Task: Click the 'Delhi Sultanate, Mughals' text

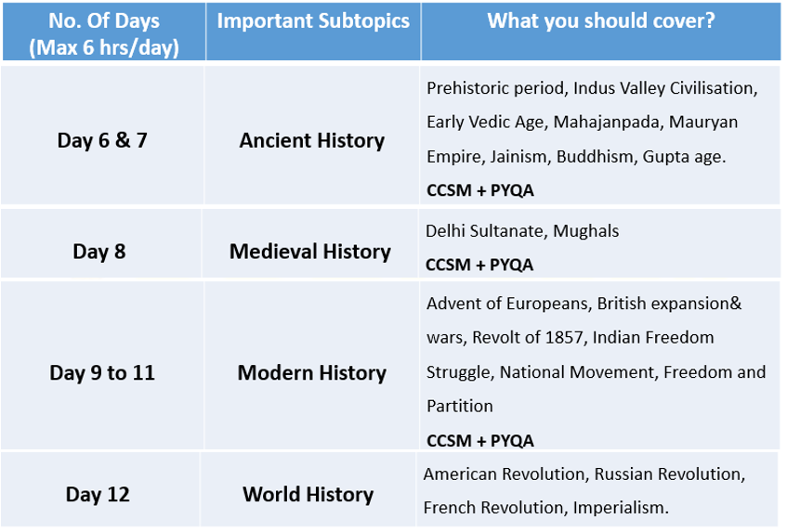Action: (522, 231)
